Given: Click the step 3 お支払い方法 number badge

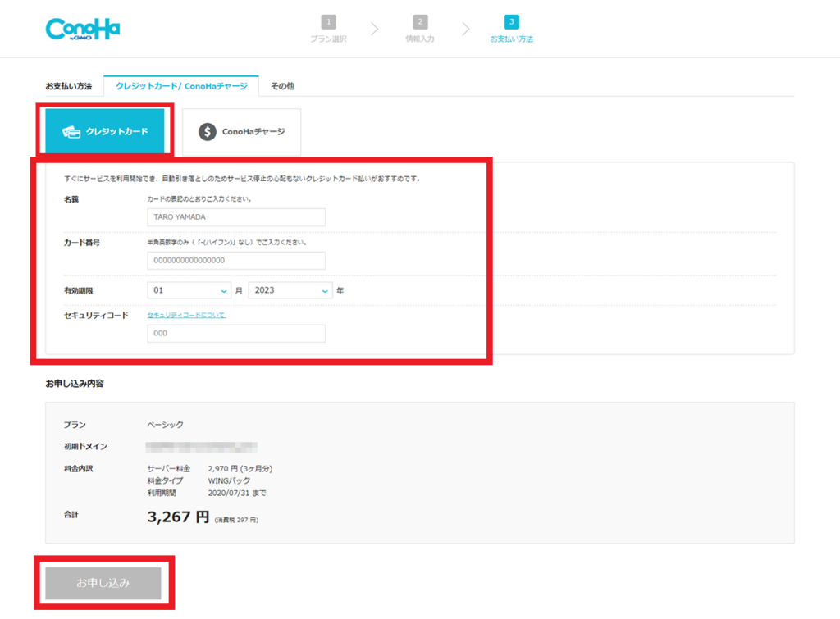Looking at the screenshot, I should pyautogui.click(x=512, y=22).
